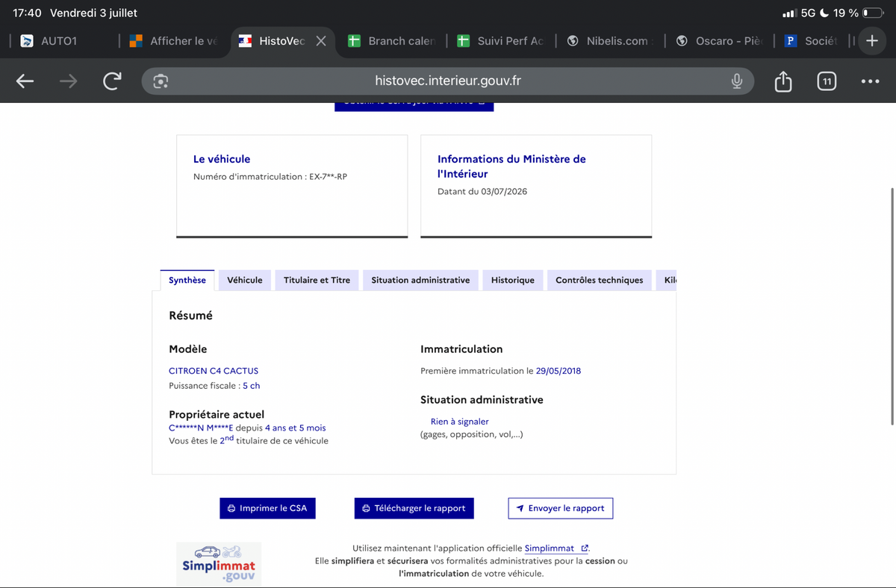The height and width of the screenshot is (588, 896).
Task: Go back using the browser back arrow
Action: tap(25, 81)
